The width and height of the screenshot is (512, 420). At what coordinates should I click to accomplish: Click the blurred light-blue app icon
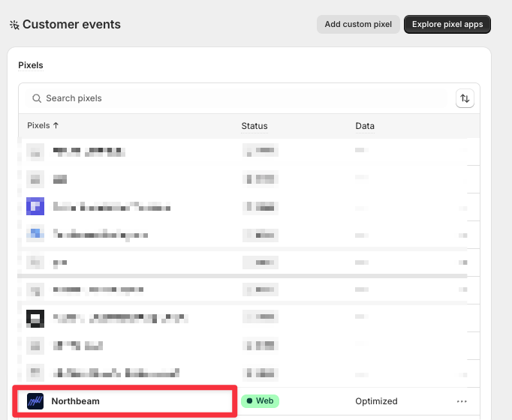pyautogui.click(x=35, y=233)
